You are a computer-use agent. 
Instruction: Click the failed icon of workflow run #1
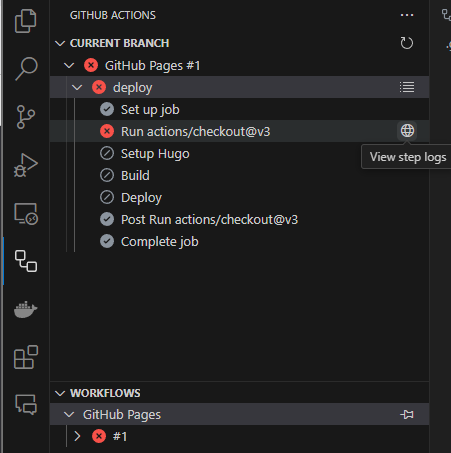click(99, 436)
